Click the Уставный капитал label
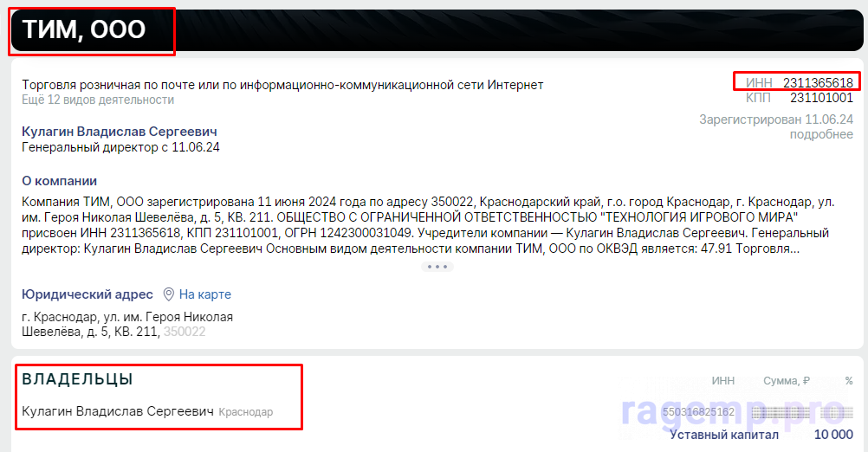 pyautogui.click(x=724, y=435)
